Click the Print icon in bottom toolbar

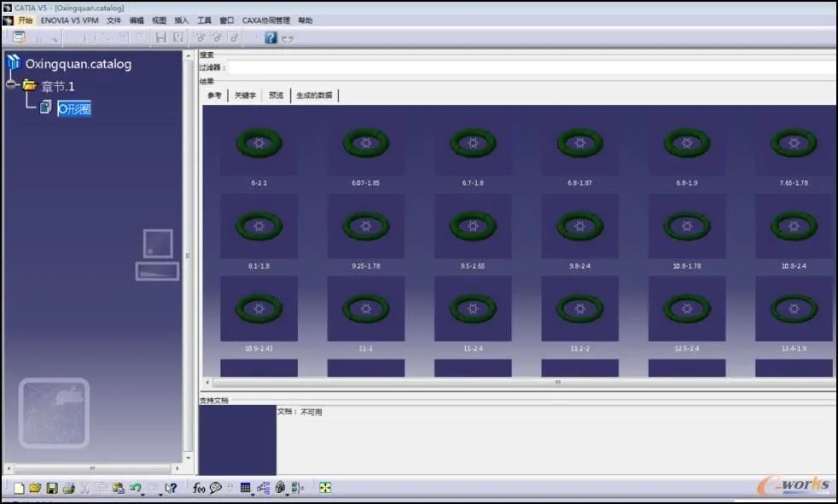68,488
